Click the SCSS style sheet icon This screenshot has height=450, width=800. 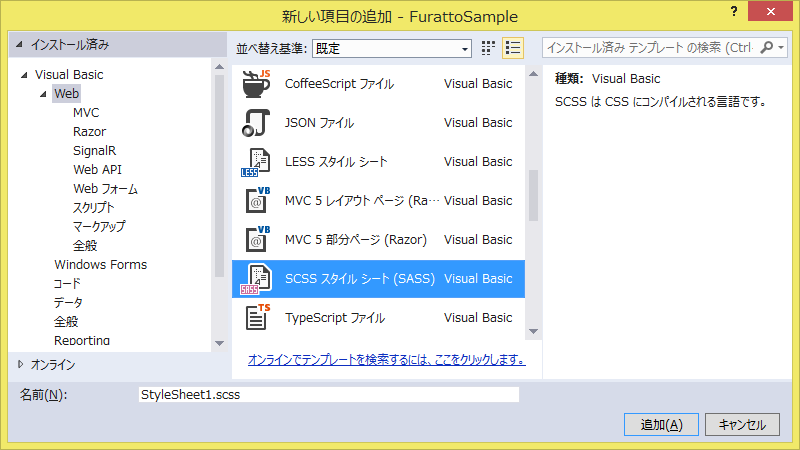(257, 279)
